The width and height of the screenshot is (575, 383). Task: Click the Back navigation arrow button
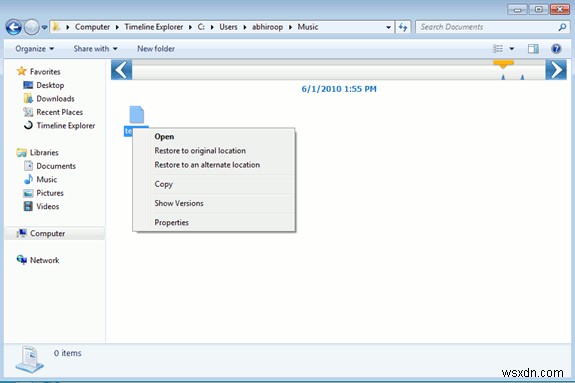tap(14, 27)
